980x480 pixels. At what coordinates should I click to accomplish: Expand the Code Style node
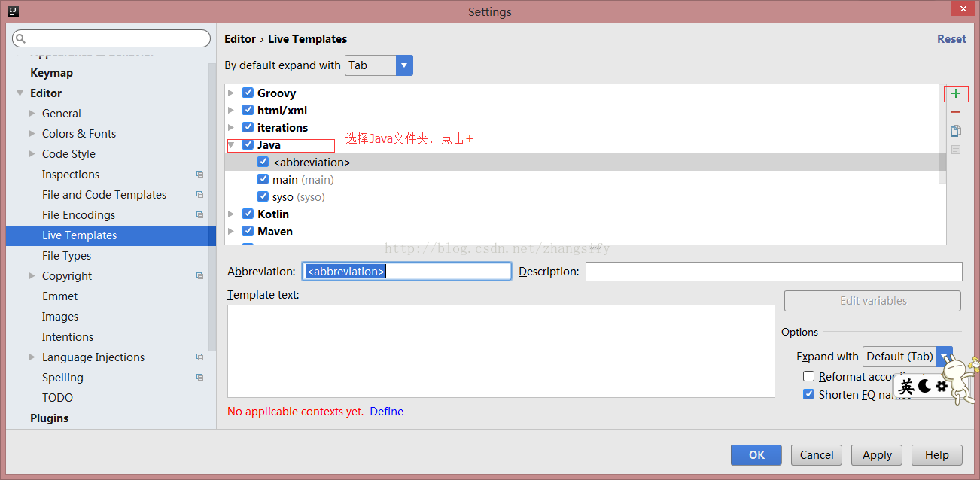coord(32,154)
